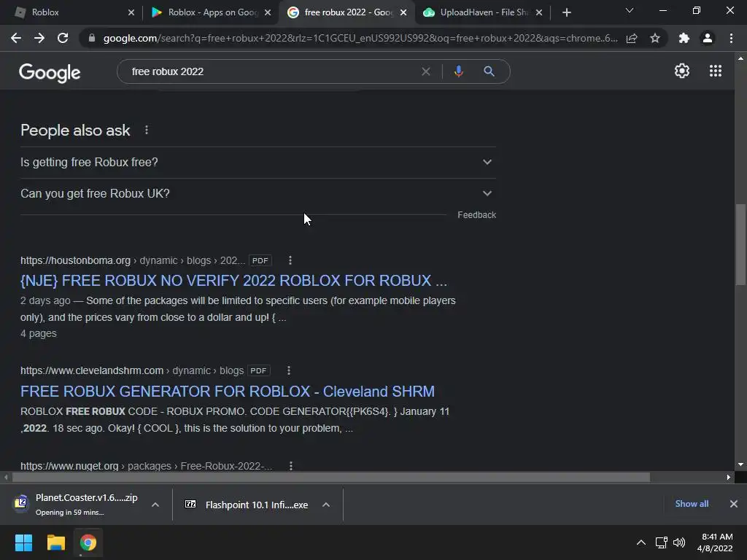
Task: Go forward to the next page
Action: [x=39, y=38]
